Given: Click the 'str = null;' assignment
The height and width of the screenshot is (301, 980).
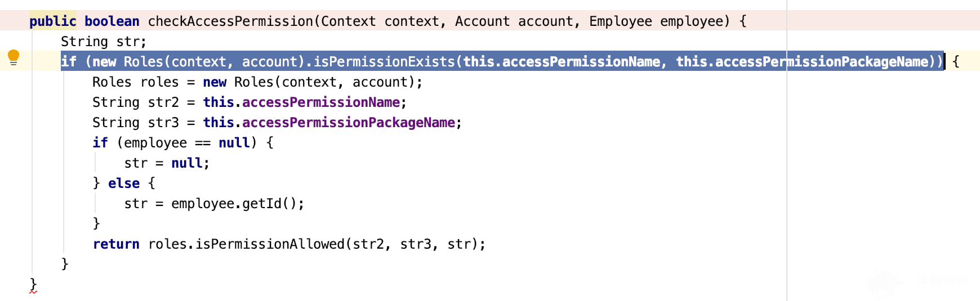Looking at the screenshot, I should (x=167, y=163).
